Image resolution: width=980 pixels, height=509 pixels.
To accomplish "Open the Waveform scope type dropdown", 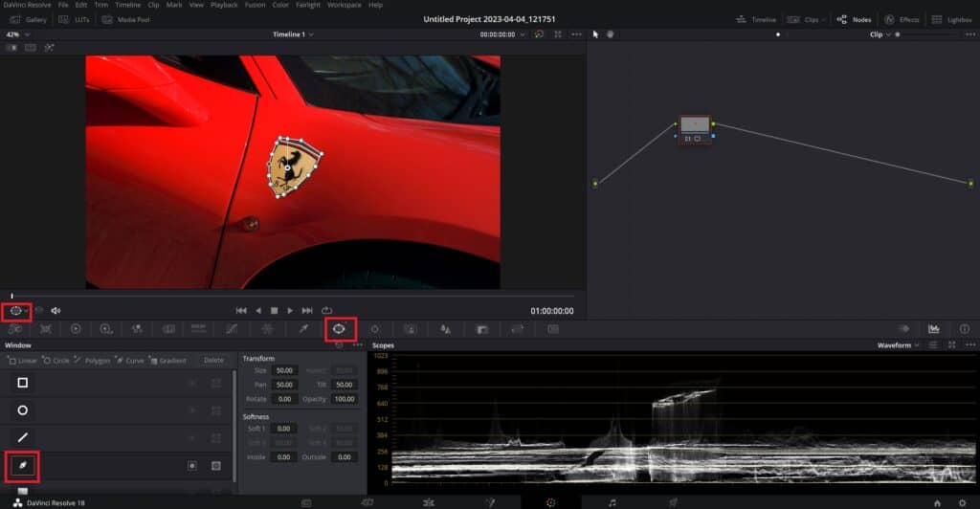I will pos(898,345).
